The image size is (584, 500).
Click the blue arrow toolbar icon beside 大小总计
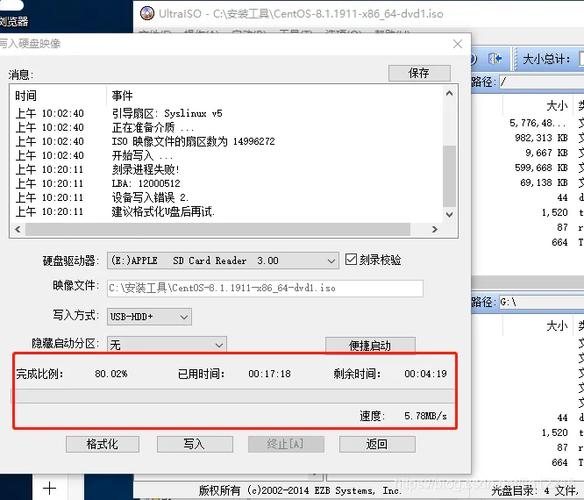click(x=495, y=59)
